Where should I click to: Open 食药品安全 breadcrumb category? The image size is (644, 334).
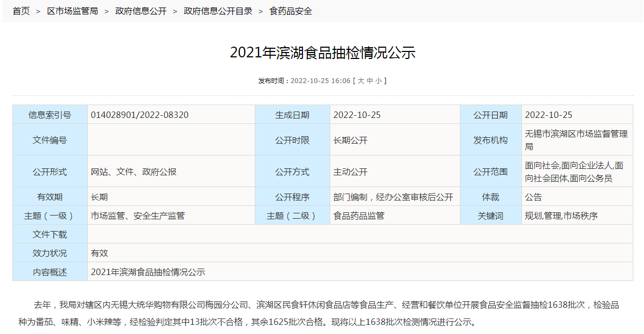tap(291, 11)
